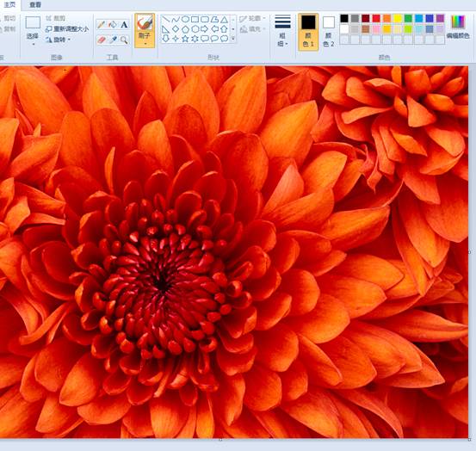This screenshot has width=476, height=451.
Task: Choose the Up arrow shape
Action: coord(224,29)
